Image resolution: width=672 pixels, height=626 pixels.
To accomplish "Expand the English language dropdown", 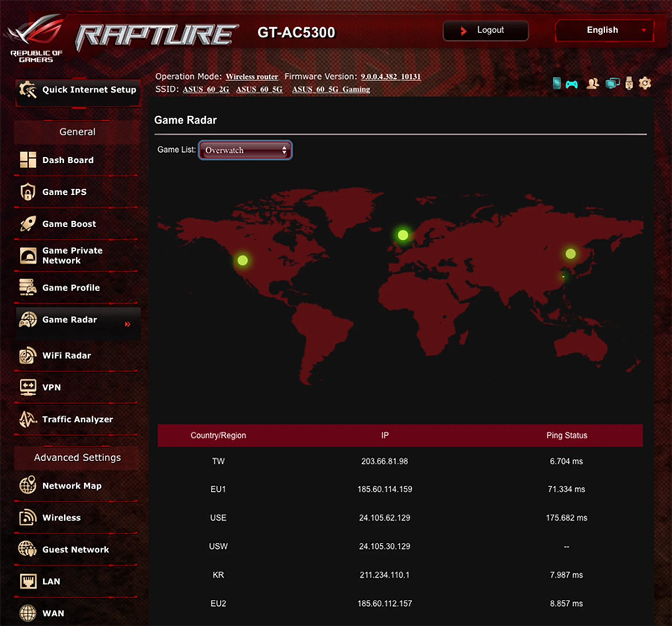I will (x=604, y=30).
